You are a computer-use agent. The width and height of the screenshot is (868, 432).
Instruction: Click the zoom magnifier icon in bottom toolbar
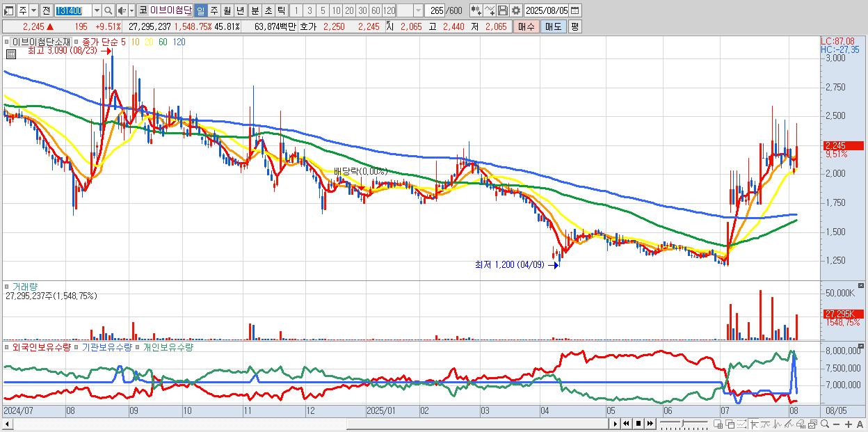tap(824, 424)
